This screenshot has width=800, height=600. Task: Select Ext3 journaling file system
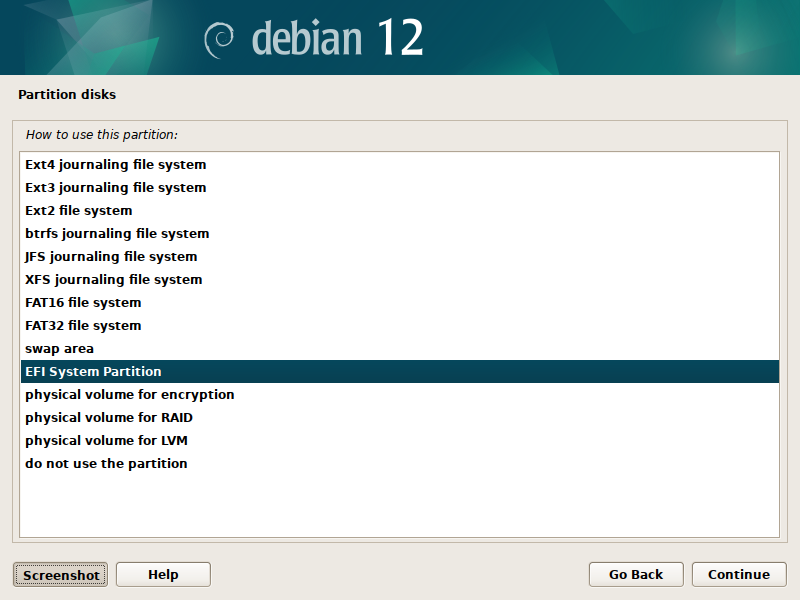pos(399,188)
